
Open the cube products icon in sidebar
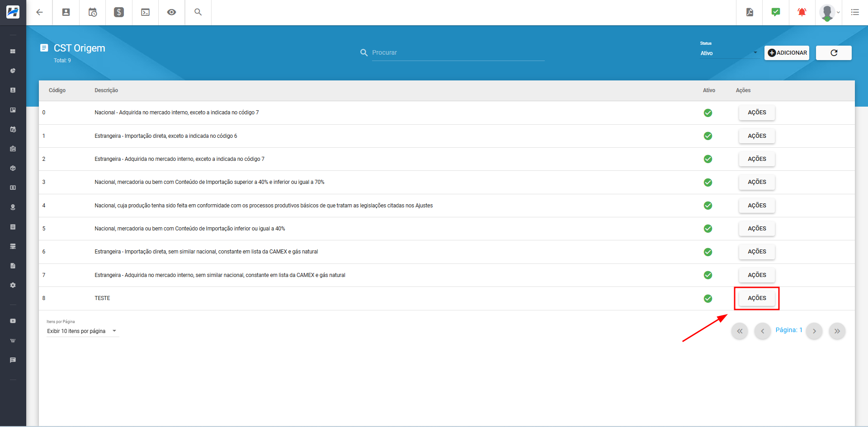pos(13,168)
